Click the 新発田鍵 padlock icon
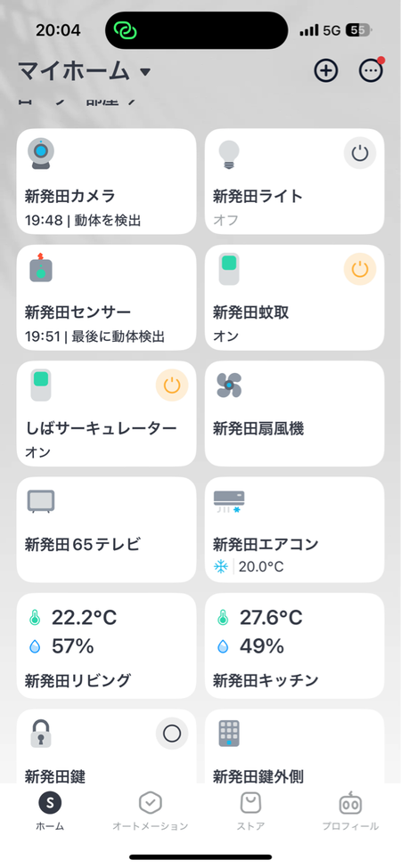Viewport: 401px width, 868px height. pos(41,734)
